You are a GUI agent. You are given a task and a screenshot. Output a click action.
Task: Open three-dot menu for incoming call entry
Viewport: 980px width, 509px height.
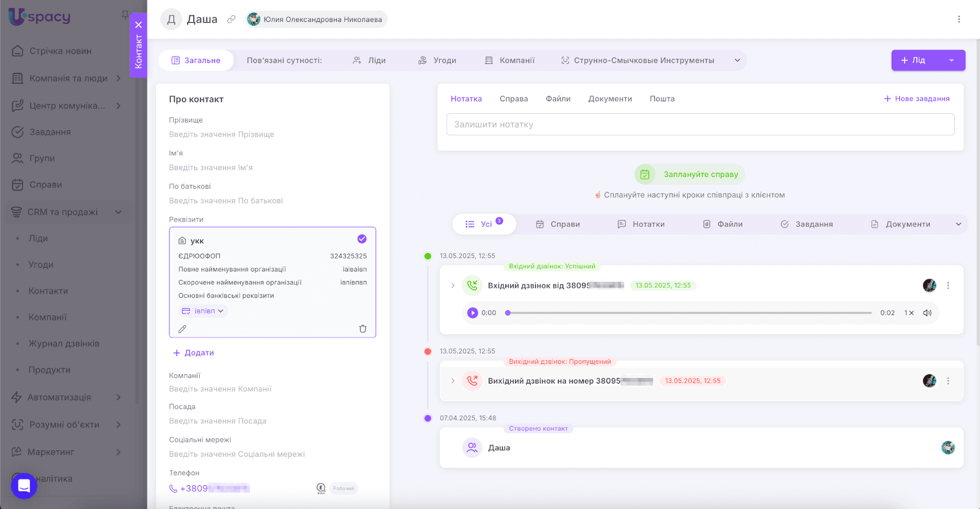(x=948, y=285)
